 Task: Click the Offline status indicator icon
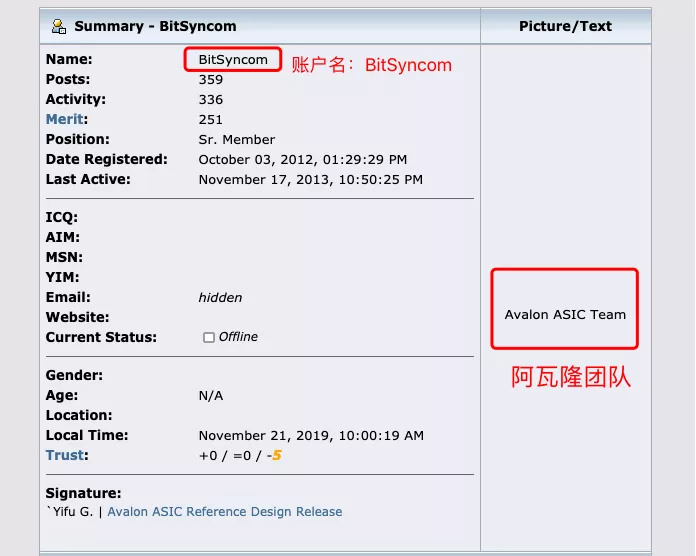pos(209,338)
